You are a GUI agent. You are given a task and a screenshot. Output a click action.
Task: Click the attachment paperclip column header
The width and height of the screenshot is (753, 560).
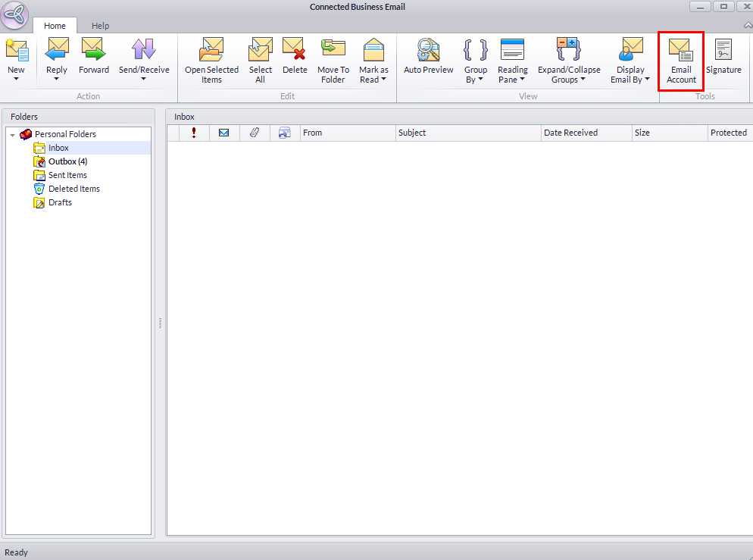[255, 133]
